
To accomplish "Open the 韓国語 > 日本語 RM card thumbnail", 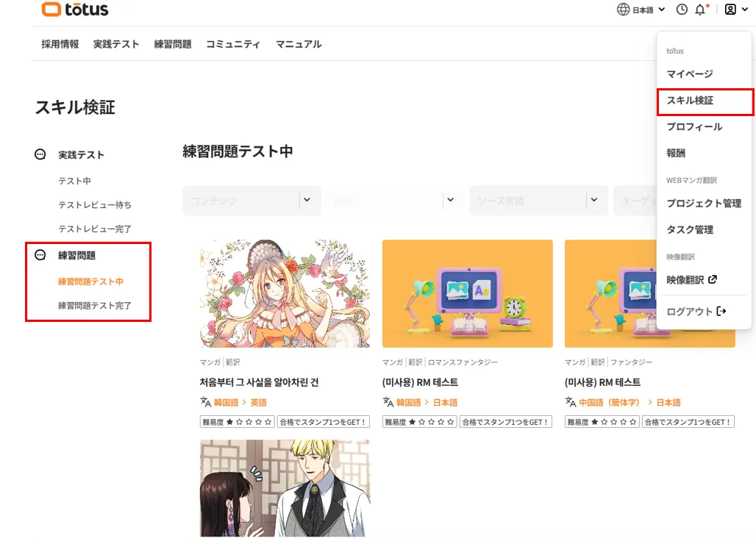I will (467, 293).
